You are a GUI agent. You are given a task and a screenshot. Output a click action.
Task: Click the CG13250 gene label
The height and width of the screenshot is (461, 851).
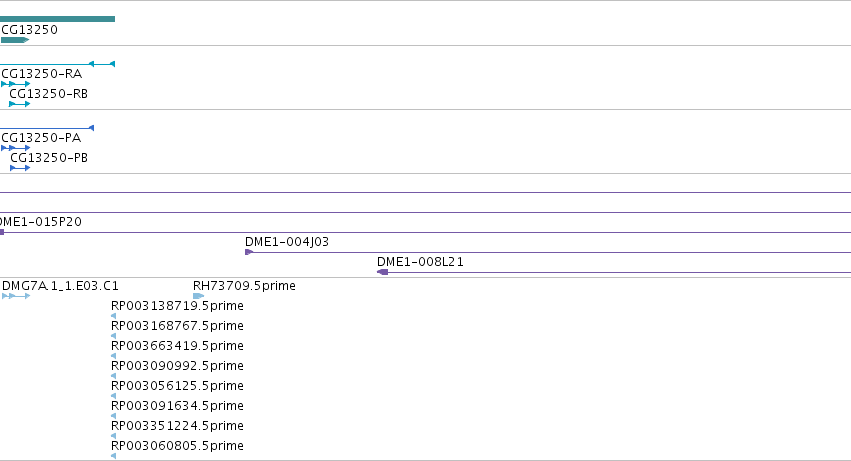29,30
